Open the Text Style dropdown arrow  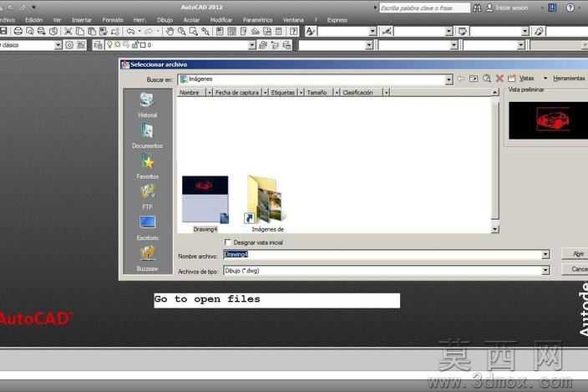pyautogui.click(x=373, y=32)
